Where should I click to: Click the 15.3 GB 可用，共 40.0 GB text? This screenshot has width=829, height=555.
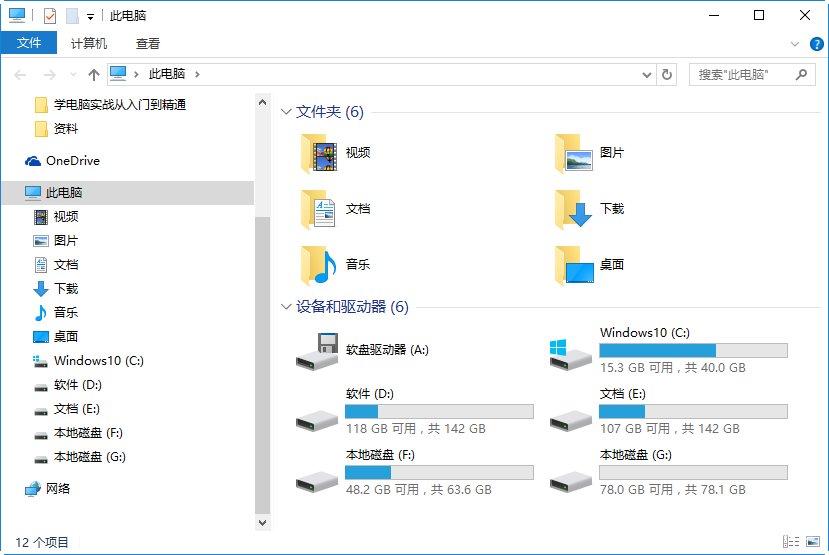point(673,368)
